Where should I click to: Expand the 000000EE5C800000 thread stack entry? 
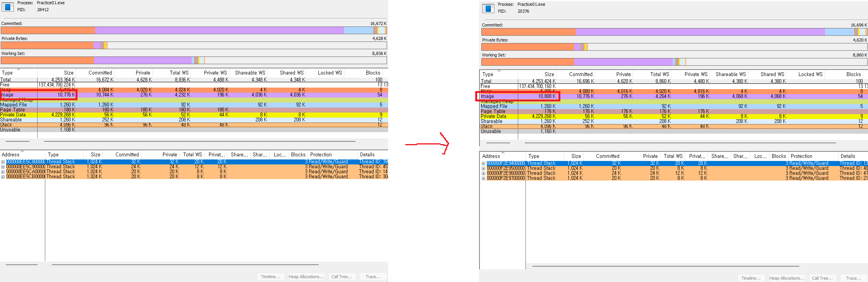(3, 162)
